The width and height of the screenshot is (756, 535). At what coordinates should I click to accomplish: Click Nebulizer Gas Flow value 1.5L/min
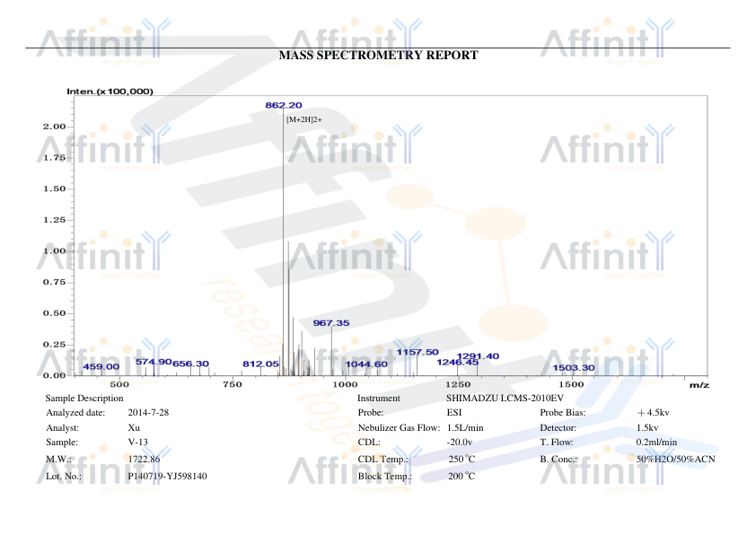(465, 428)
